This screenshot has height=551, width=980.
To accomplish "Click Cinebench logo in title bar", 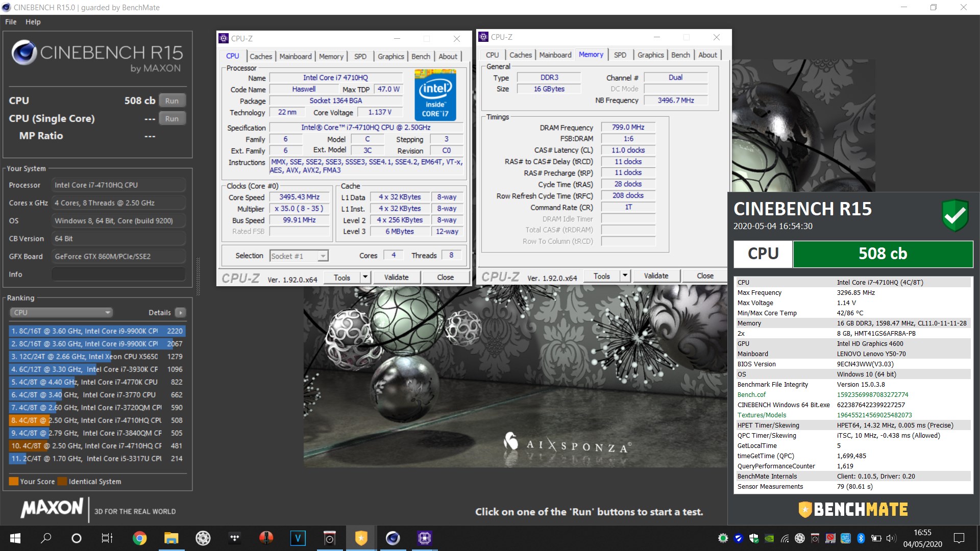I will [6, 7].
